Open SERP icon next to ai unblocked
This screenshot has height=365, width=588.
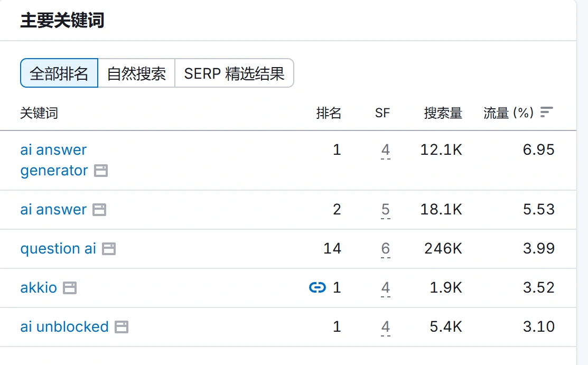pos(122,327)
